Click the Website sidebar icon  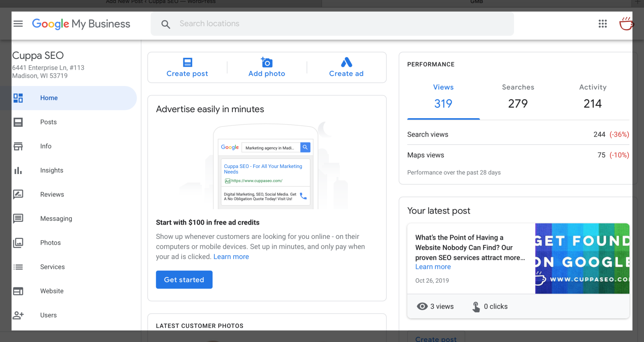18,291
